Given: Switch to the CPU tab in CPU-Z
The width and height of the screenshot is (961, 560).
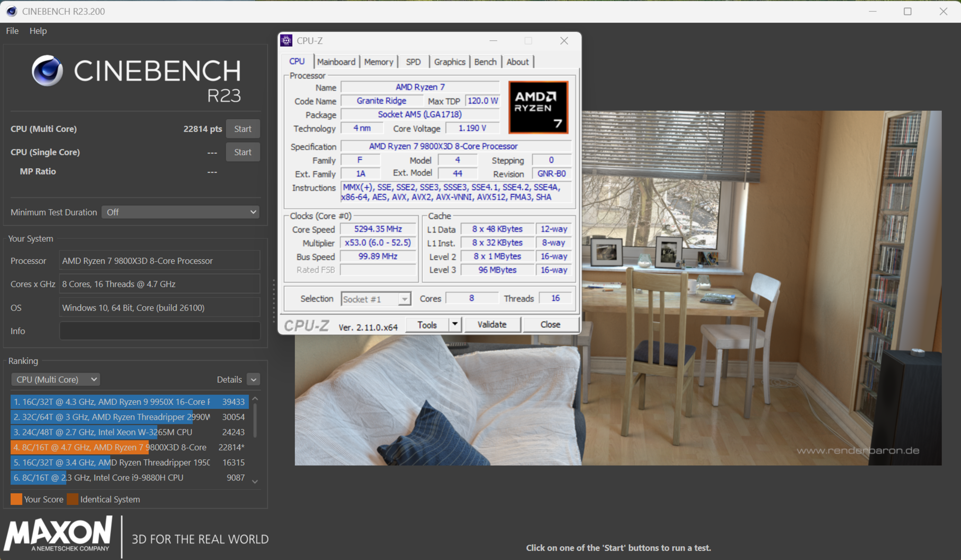Looking at the screenshot, I should [297, 61].
